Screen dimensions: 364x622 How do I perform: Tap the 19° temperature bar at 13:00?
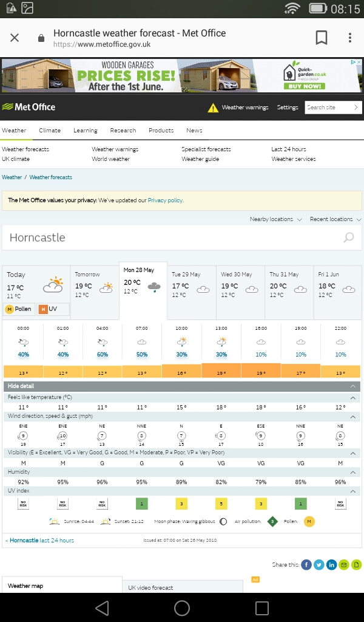tap(221, 371)
